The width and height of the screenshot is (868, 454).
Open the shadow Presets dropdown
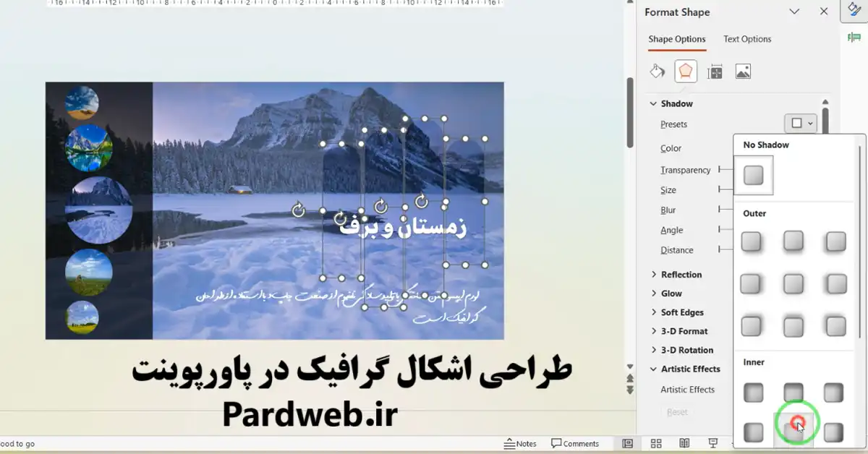(800, 123)
